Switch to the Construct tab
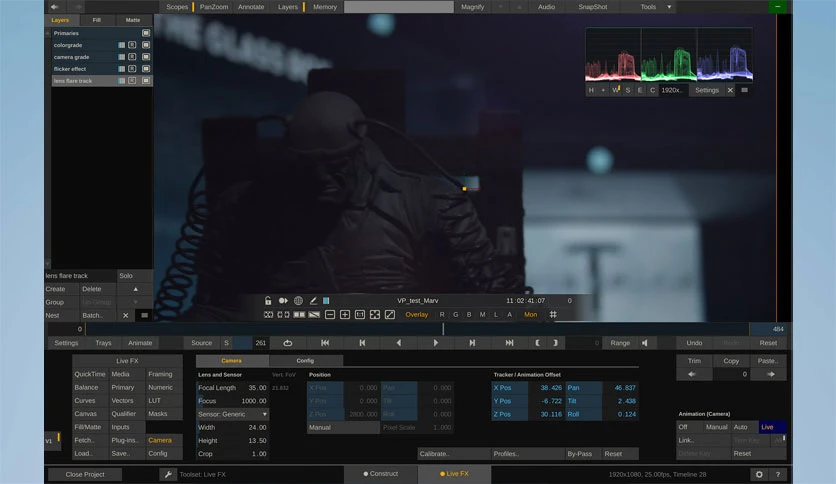 (x=381, y=473)
